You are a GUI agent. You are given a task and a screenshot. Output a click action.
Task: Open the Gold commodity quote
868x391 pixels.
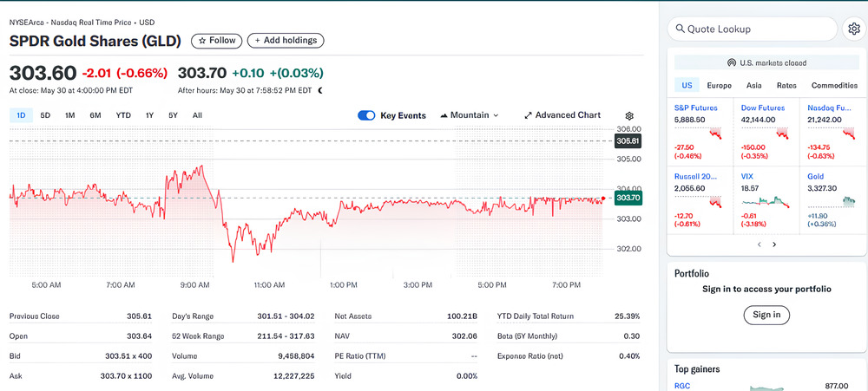[815, 176]
